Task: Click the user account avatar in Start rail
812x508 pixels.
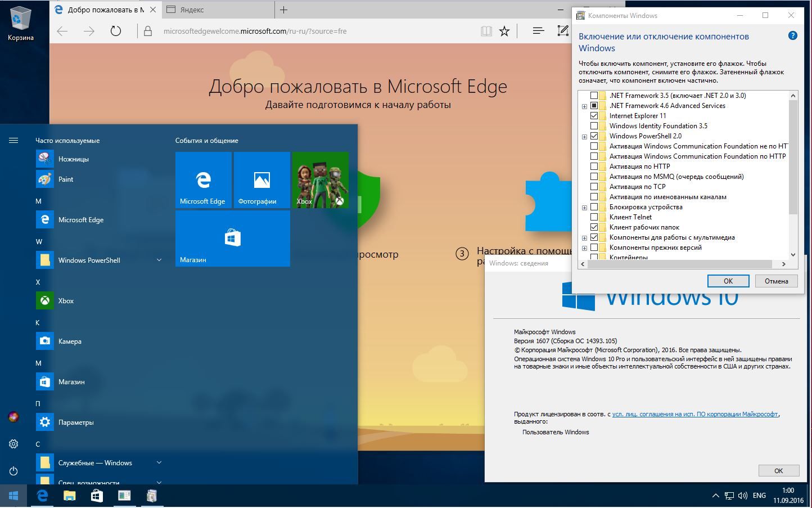Action: tap(13, 417)
